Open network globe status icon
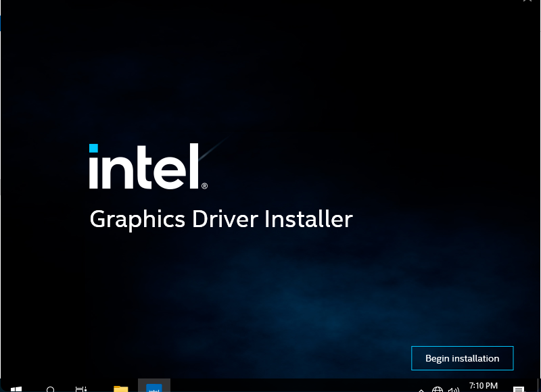 (437, 389)
